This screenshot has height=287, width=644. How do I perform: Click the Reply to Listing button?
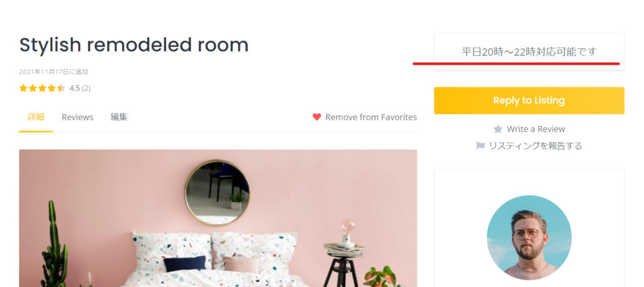(529, 100)
